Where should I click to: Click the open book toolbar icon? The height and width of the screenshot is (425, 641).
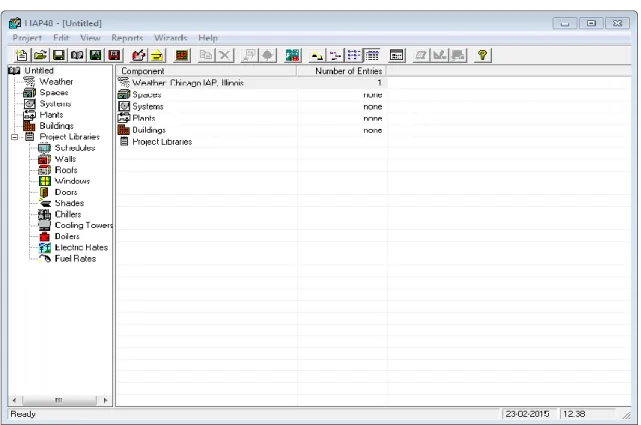pos(77,55)
